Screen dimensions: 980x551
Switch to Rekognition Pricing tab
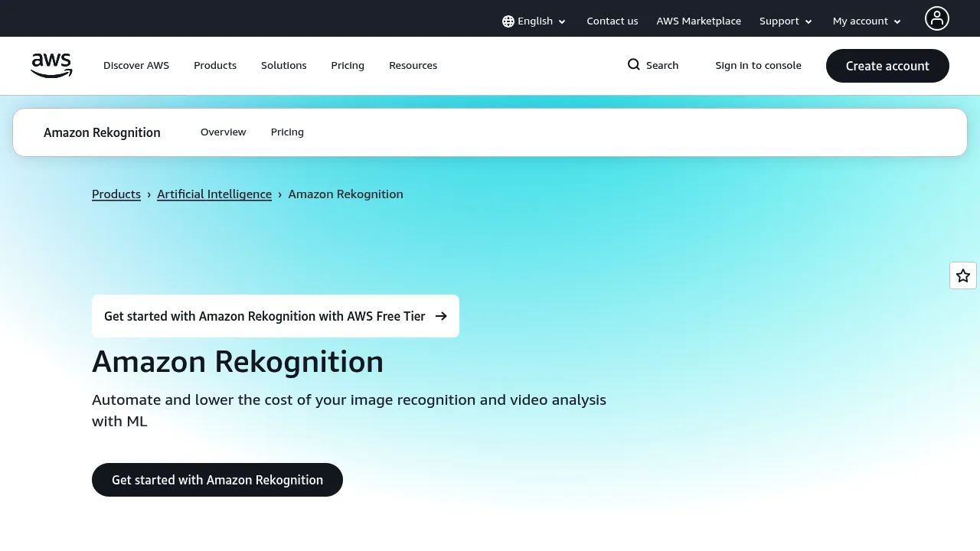[x=287, y=132]
